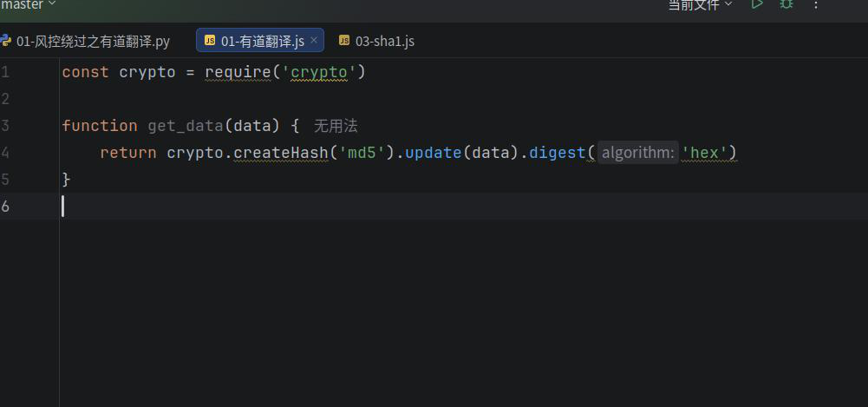Click the 无用法 usages hint
Screen dimensions: 868x407
point(336,126)
